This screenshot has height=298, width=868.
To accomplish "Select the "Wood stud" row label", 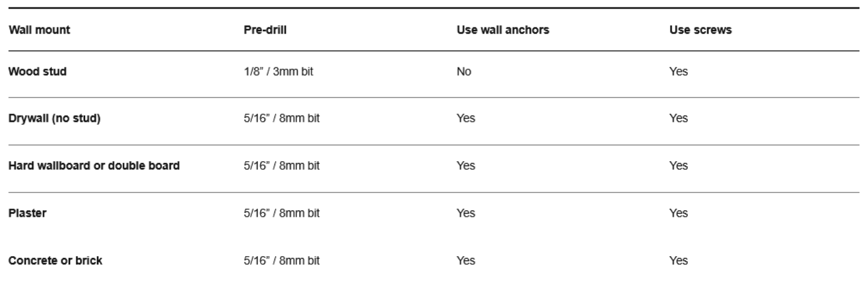I will (37, 71).
